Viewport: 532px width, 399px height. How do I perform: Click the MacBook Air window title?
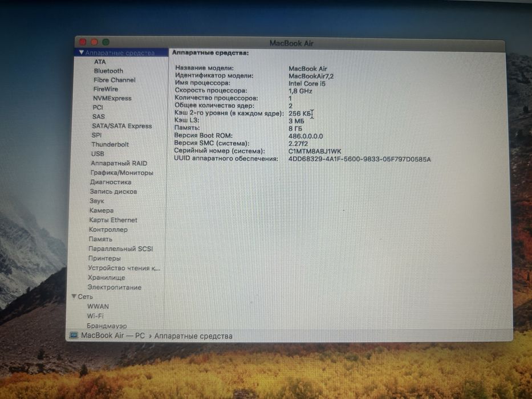pyautogui.click(x=291, y=43)
